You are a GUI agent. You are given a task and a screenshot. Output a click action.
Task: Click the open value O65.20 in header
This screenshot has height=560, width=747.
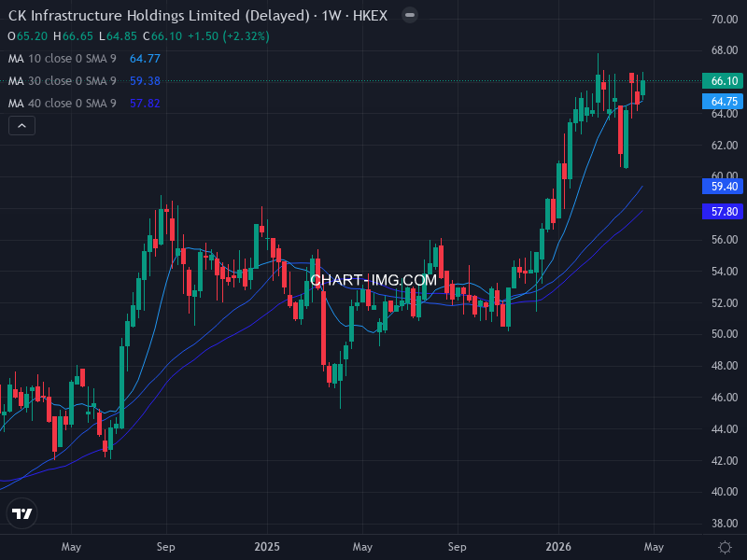28,36
